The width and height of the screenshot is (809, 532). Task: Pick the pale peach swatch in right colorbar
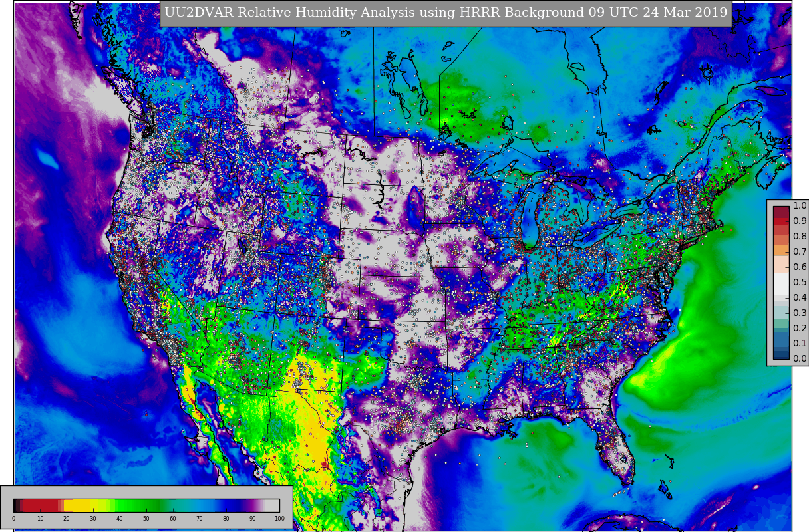[781, 264]
